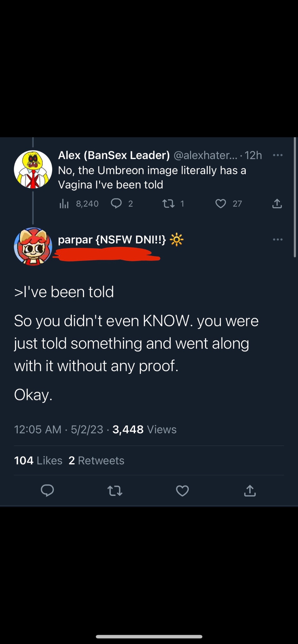298x644 pixels.
Task: Retweet parpar's tweet from bottom action bar
Action: tap(115, 491)
